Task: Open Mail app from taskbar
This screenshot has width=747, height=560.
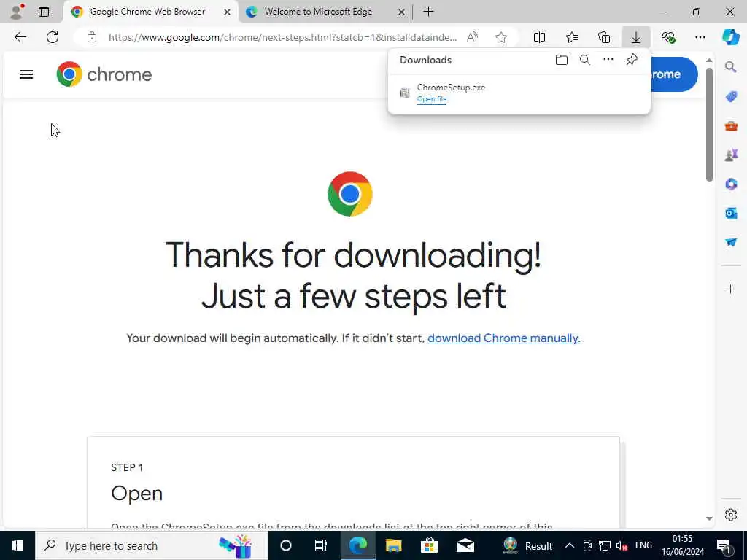Action: click(x=465, y=545)
